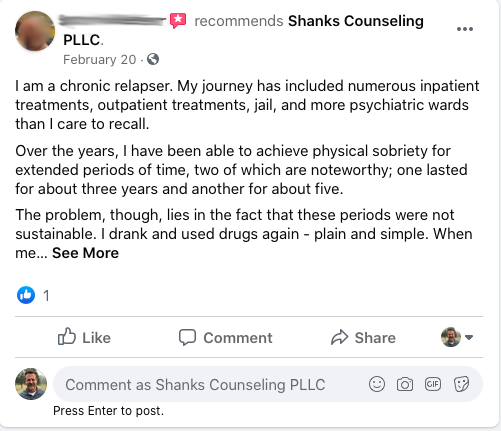501x431 pixels.
Task: Open the February 20 post timestamp
Action: tap(100, 59)
